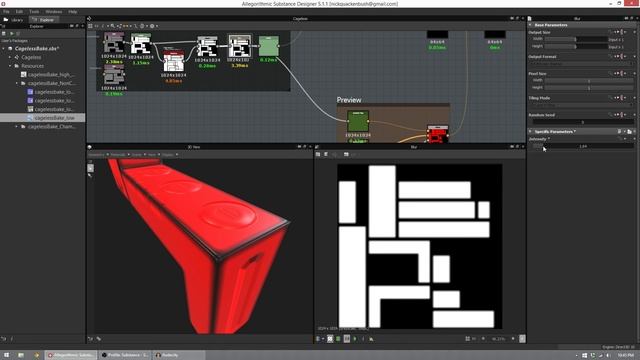This screenshot has width=640, height=360.
Task: Click the fit-to-view icon beside zoom percentage
Action: [522, 339]
